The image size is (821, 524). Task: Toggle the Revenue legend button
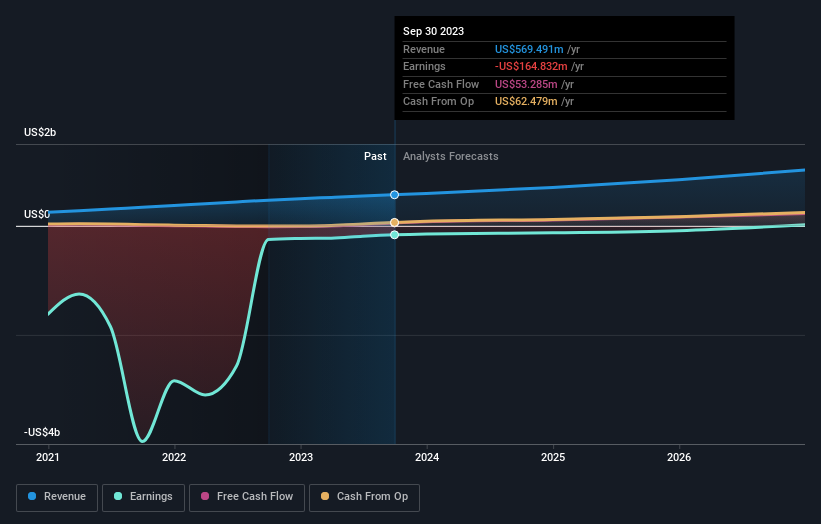(x=57, y=497)
